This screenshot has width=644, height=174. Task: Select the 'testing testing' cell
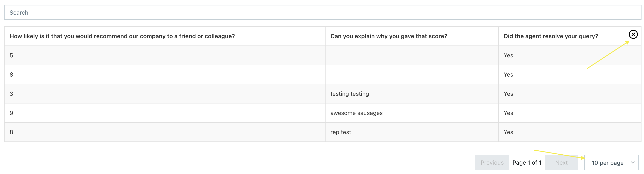coord(350,94)
